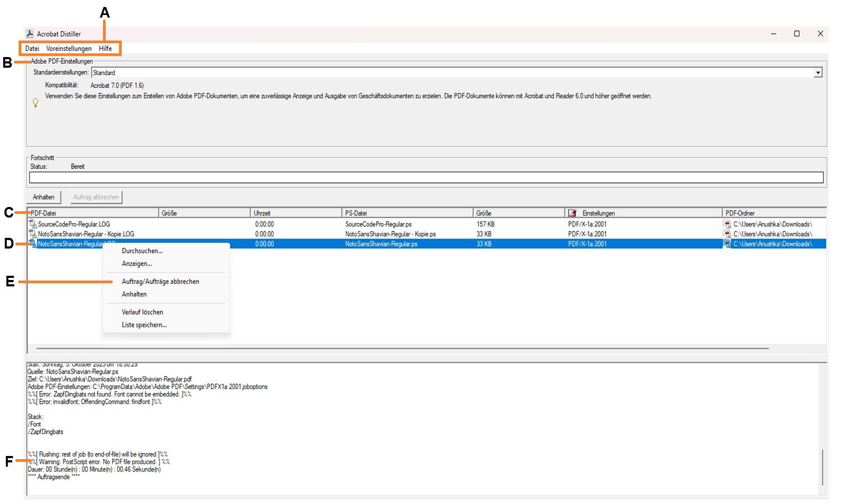Click the Größe header next to PDF-Datei

point(205,213)
